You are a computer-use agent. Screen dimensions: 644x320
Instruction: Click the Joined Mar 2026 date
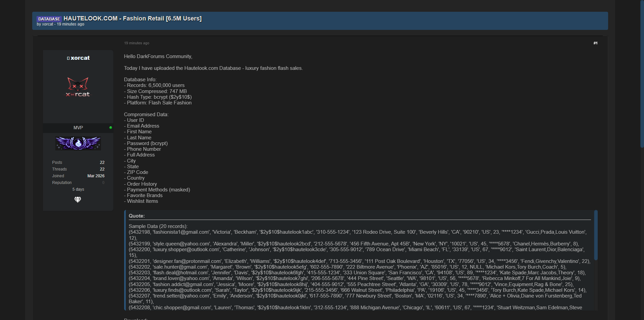(x=96, y=176)
